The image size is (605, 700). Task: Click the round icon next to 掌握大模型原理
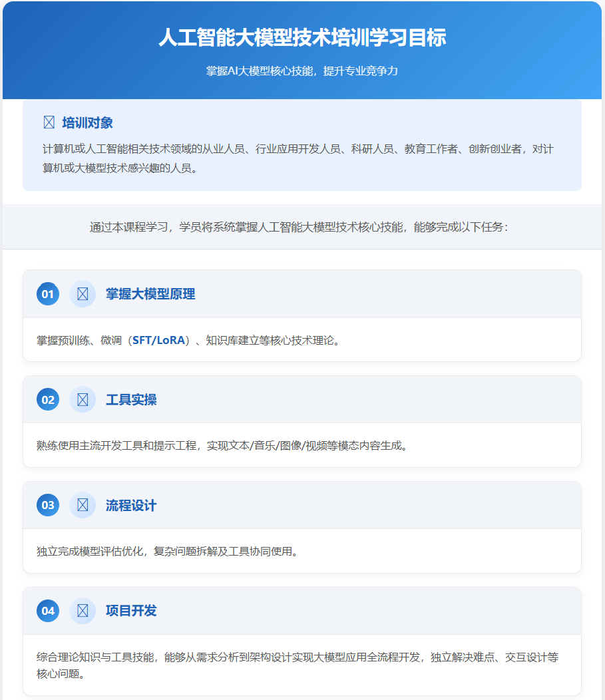pos(83,294)
